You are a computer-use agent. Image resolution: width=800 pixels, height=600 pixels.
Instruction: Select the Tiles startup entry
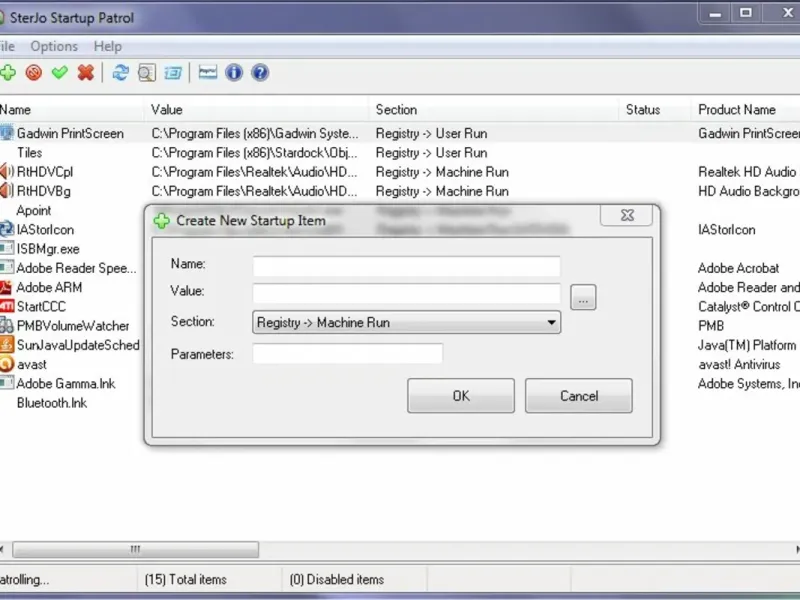pyautogui.click(x=30, y=153)
